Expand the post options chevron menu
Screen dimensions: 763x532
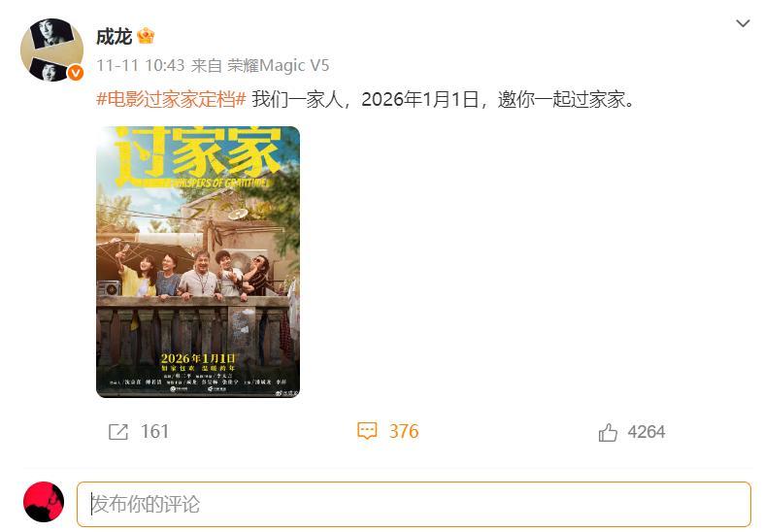[743, 23]
